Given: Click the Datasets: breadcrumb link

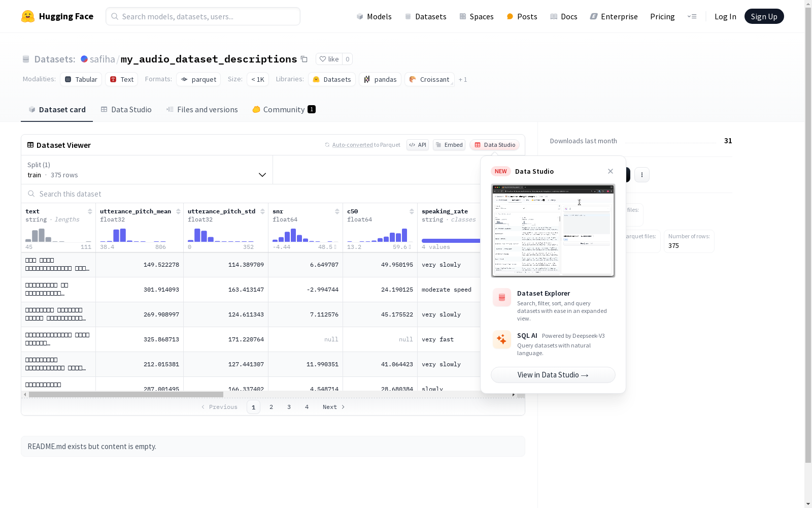Looking at the screenshot, I should pyautogui.click(x=54, y=59).
